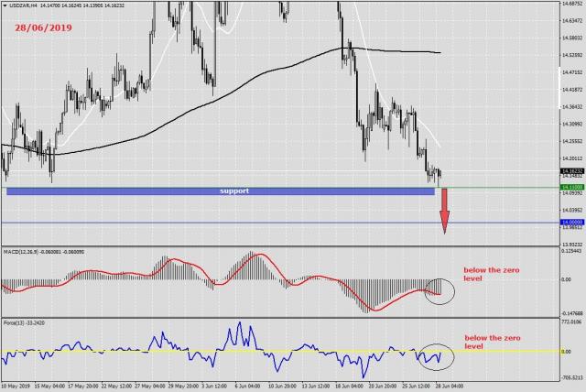The image size is (586, 392).
Task: Click the MACD(12,26,9) indicator label
Action: pos(27,252)
